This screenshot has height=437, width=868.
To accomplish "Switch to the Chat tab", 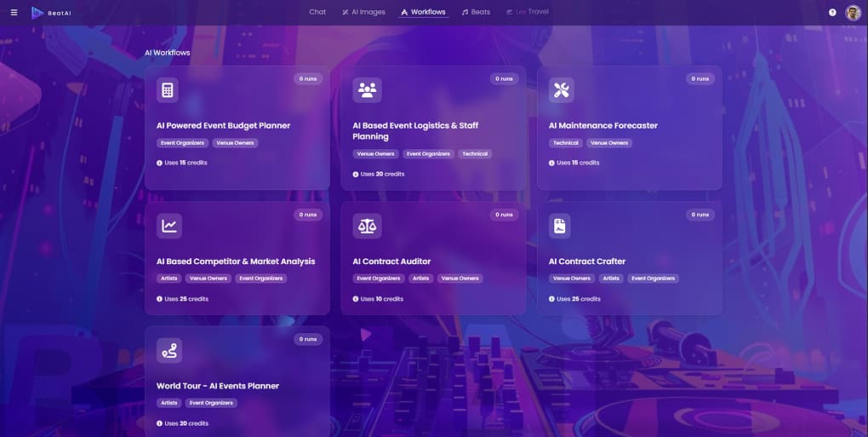I will coord(317,12).
